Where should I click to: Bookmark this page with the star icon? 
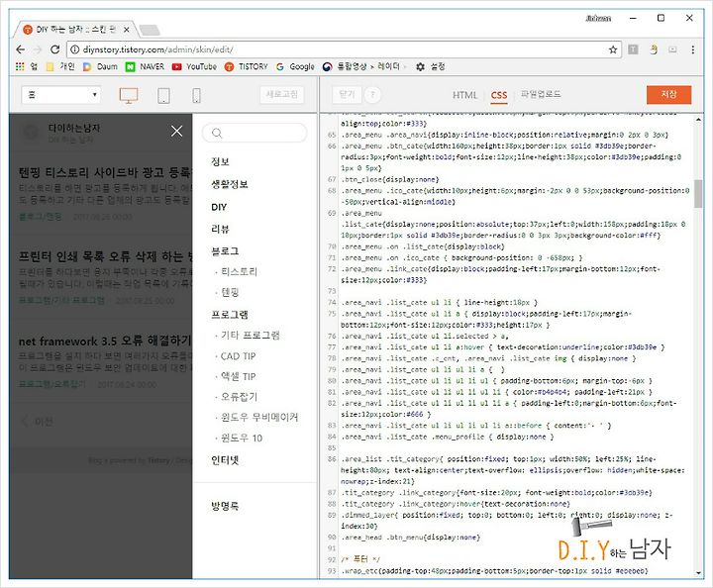tap(613, 49)
